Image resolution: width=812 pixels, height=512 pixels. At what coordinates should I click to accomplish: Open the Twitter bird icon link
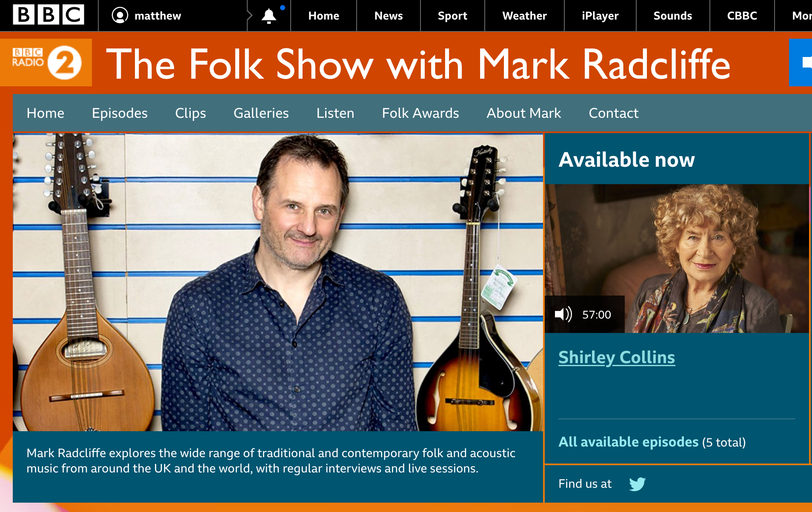[x=637, y=484]
